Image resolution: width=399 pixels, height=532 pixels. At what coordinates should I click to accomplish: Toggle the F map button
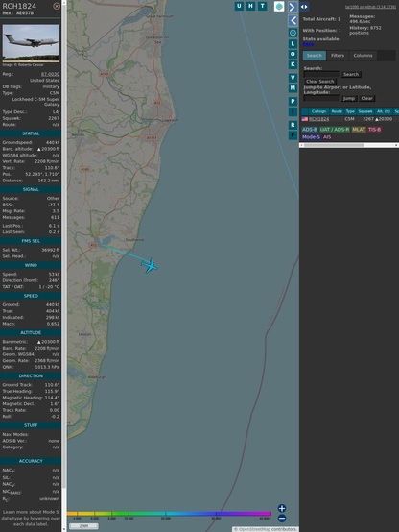click(293, 135)
